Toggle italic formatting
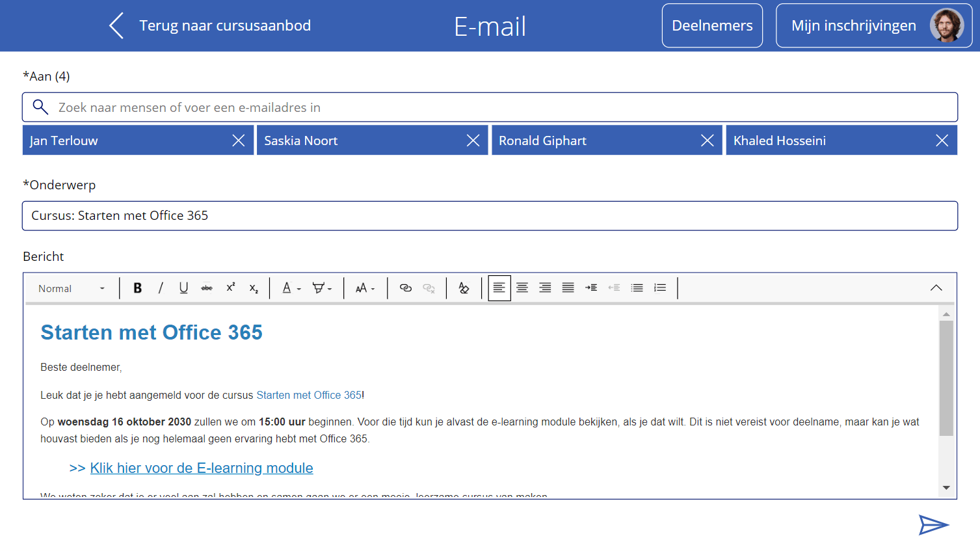980x551 pixels. 161,288
